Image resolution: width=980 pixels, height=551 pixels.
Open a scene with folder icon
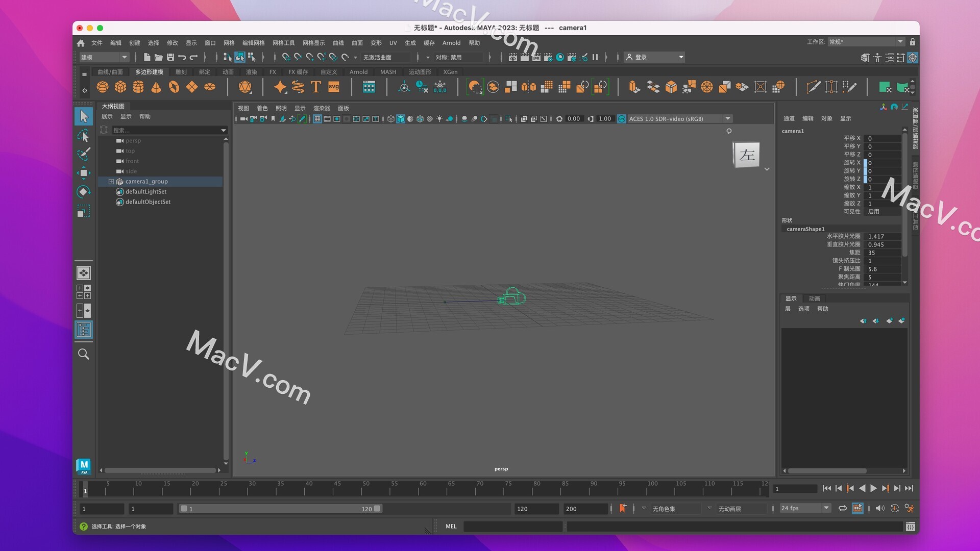159,57
